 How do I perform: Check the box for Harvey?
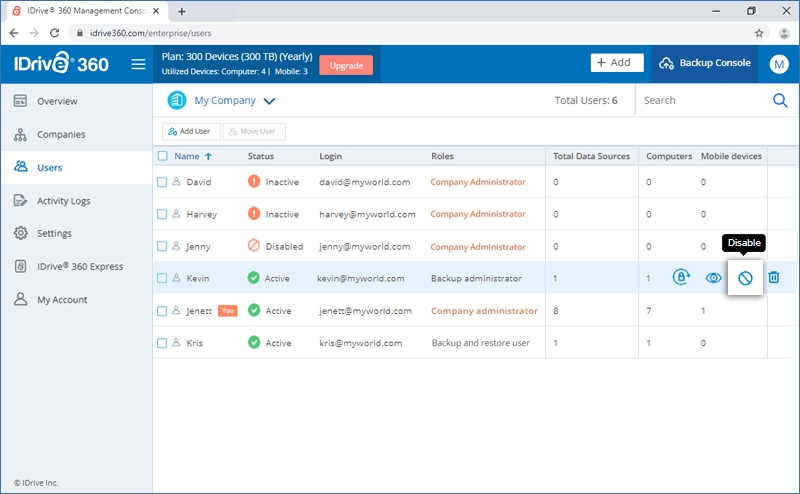(x=162, y=214)
